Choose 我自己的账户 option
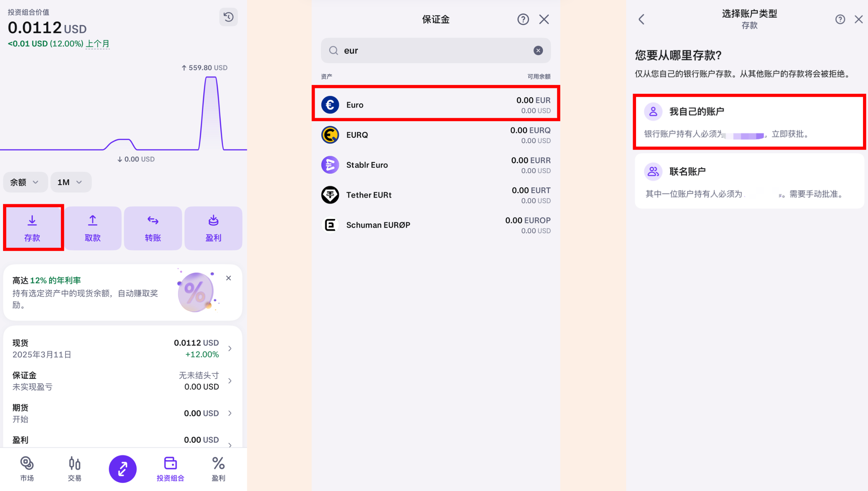 (749, 122)
